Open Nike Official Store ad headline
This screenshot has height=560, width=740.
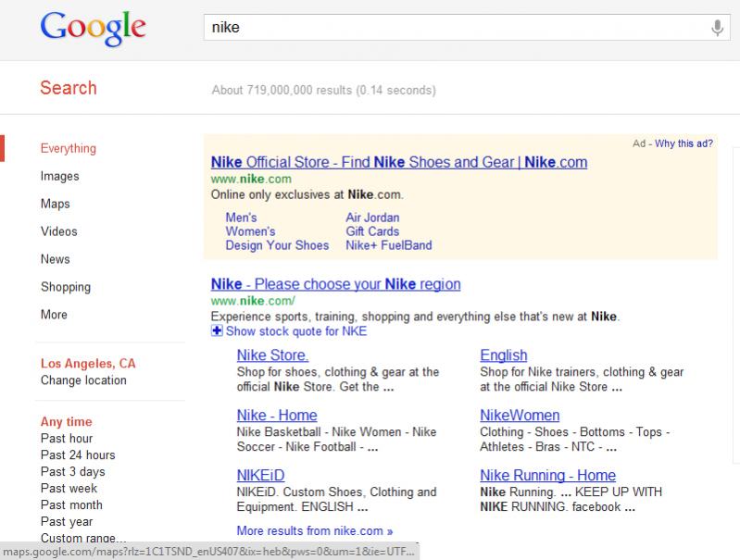(x=399, y=162)
